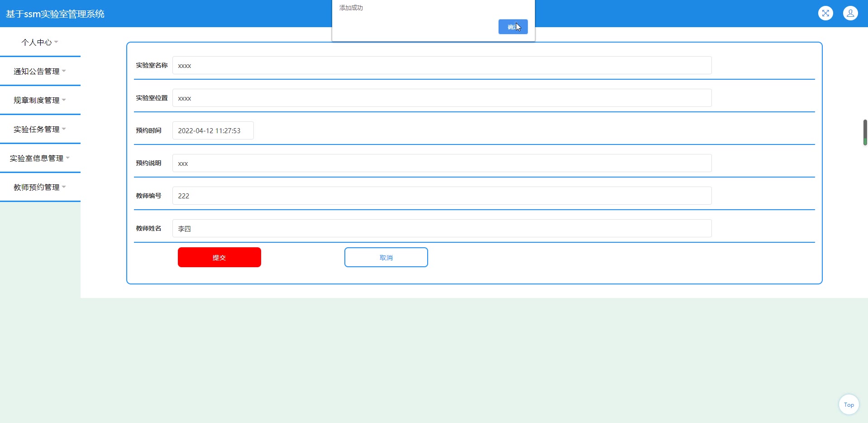Screen dimensions: 868x423
Task: Click the 教师姓名 label text
Action: click(x=148, y=228)
